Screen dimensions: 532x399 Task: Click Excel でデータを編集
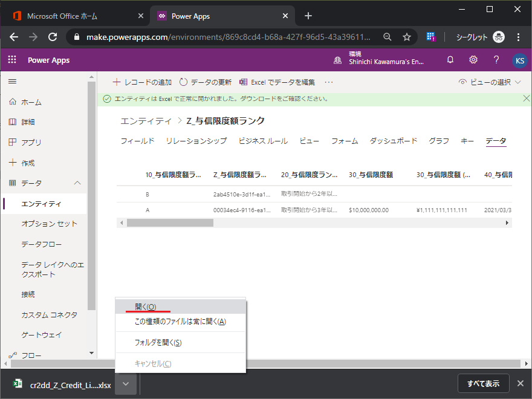(277, 82)
